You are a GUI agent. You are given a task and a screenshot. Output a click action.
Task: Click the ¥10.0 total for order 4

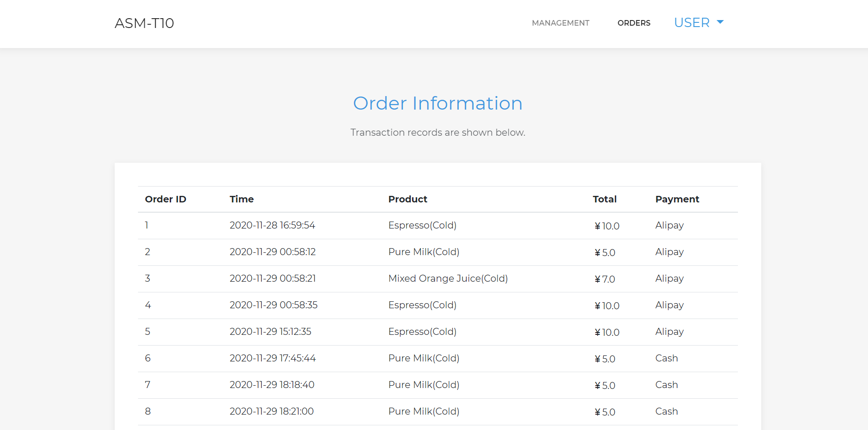(x=606, y=305)
